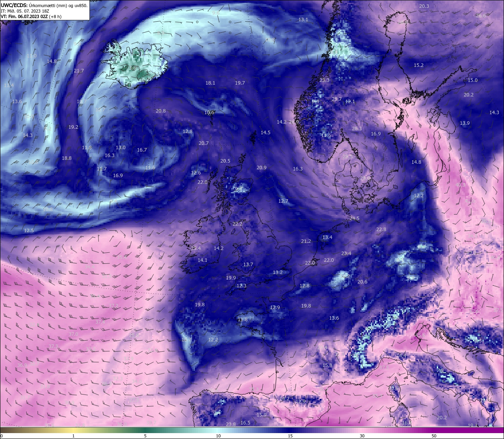Click the map value 14.1
The width and height of the screenshot is (504, 439).
coord(202,260)
